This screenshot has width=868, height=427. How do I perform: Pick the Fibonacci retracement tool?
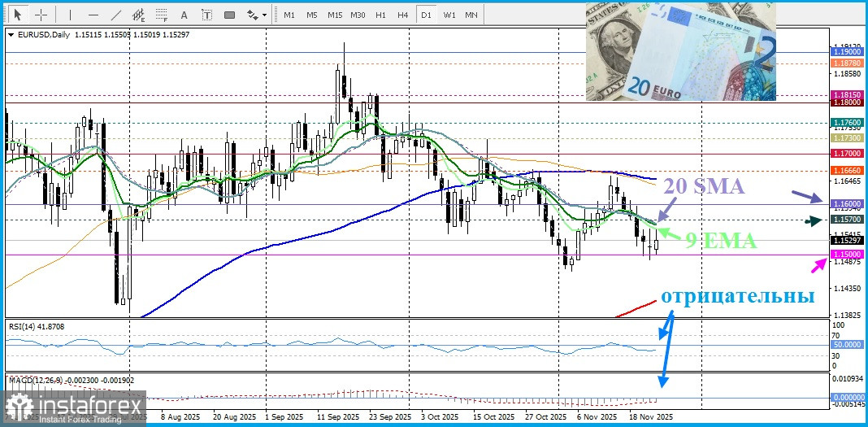(162, 15)
